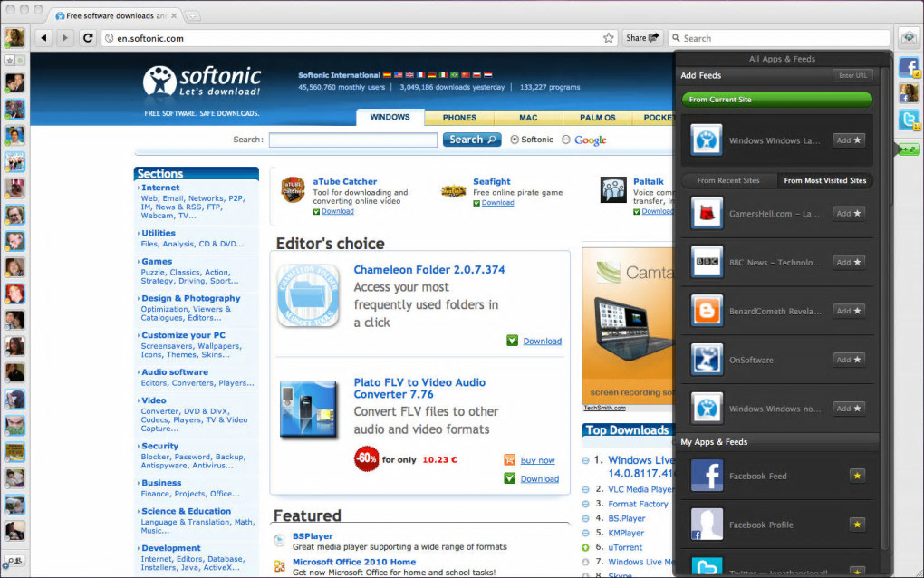This screenshot has width=924, height=578.
Task: Add the OnSoftware feed
Action: point(849,360)
